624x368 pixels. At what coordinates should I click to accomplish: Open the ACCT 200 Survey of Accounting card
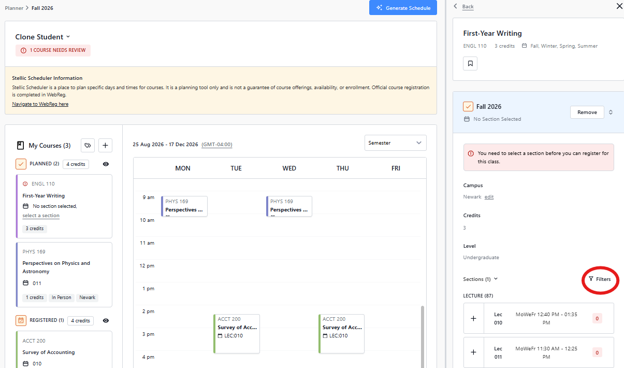click(x=64, y=350)
